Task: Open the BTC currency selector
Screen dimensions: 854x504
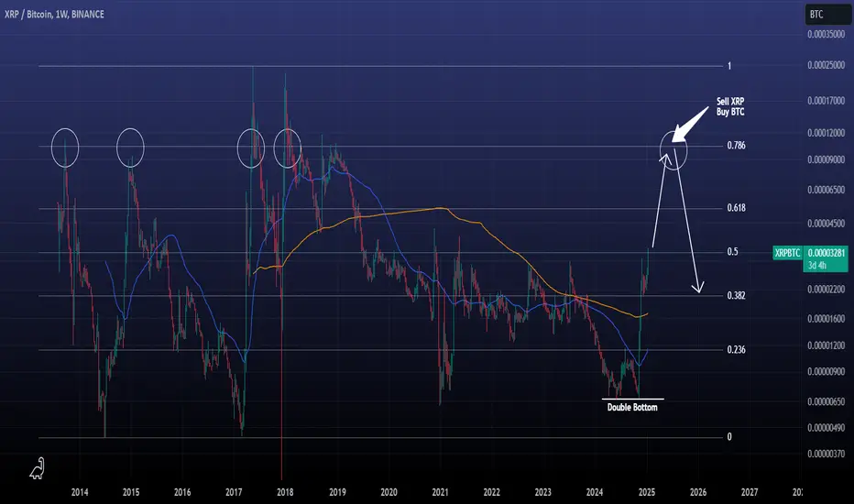Action: pyautogui.click(x=827, y=15)
